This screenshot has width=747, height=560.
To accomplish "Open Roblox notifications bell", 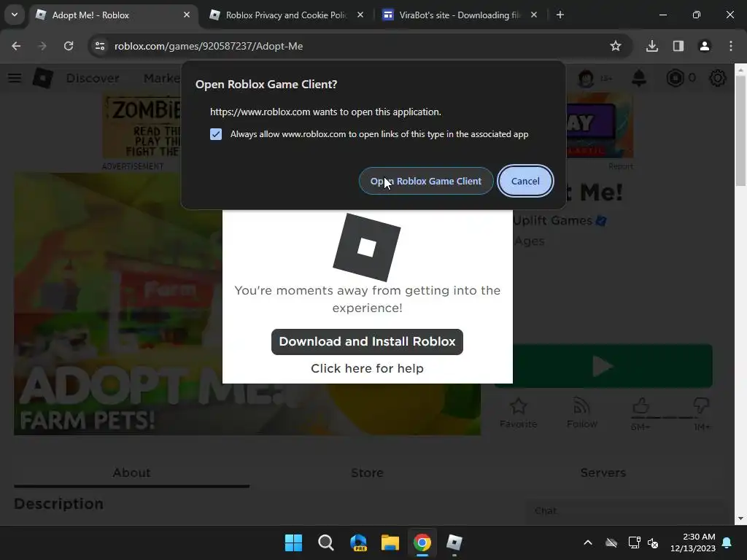I will click(639, 78).
